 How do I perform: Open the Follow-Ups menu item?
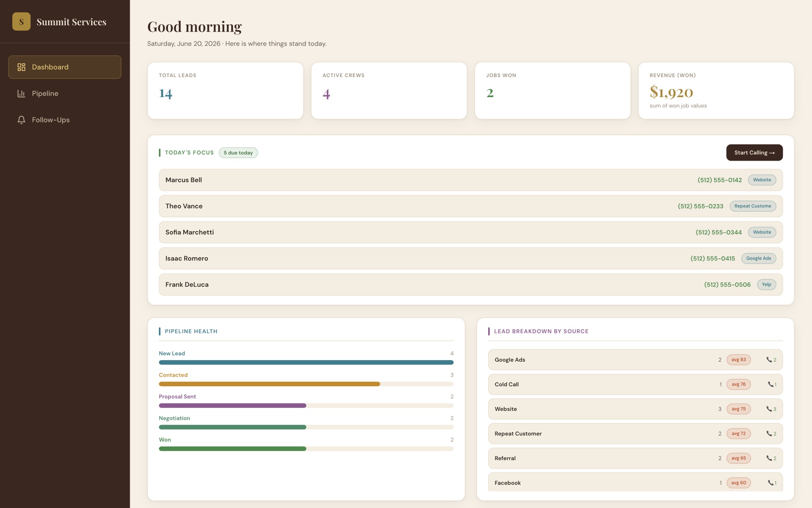click(64, 120)
